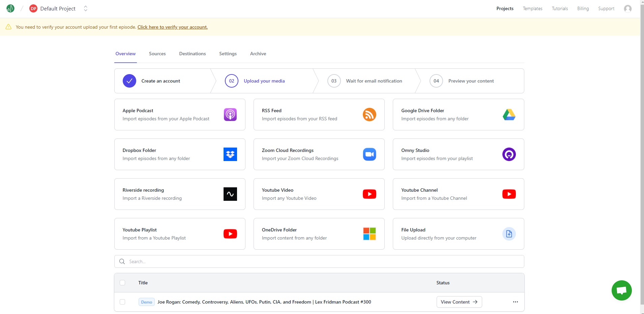Screen dimensions: 644x314
Task: Click the Wait for email notification step
Action: click(x=374, y=81)
